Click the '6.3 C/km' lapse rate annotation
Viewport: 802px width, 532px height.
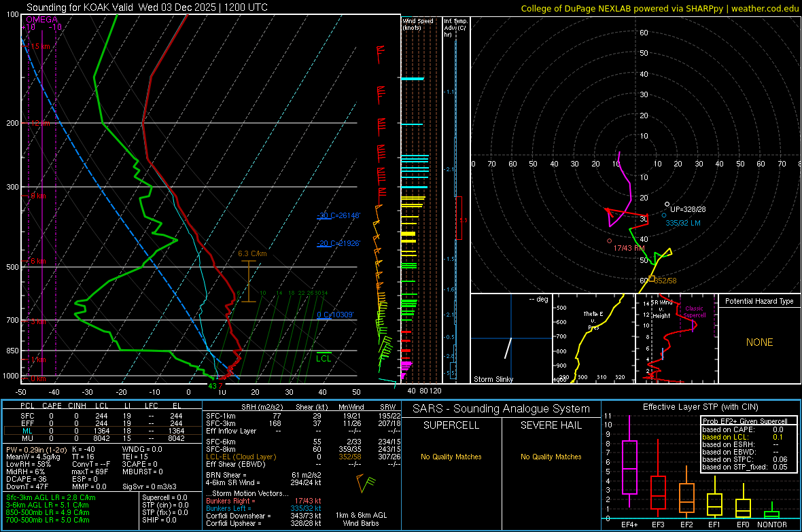[252, 253]
